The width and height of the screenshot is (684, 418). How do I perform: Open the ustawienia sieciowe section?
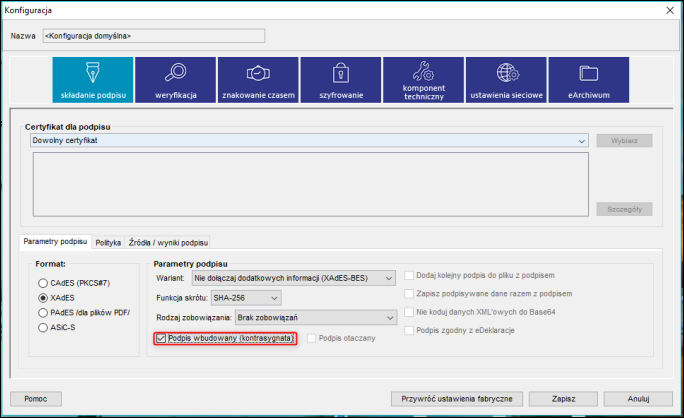click(506, 80)
